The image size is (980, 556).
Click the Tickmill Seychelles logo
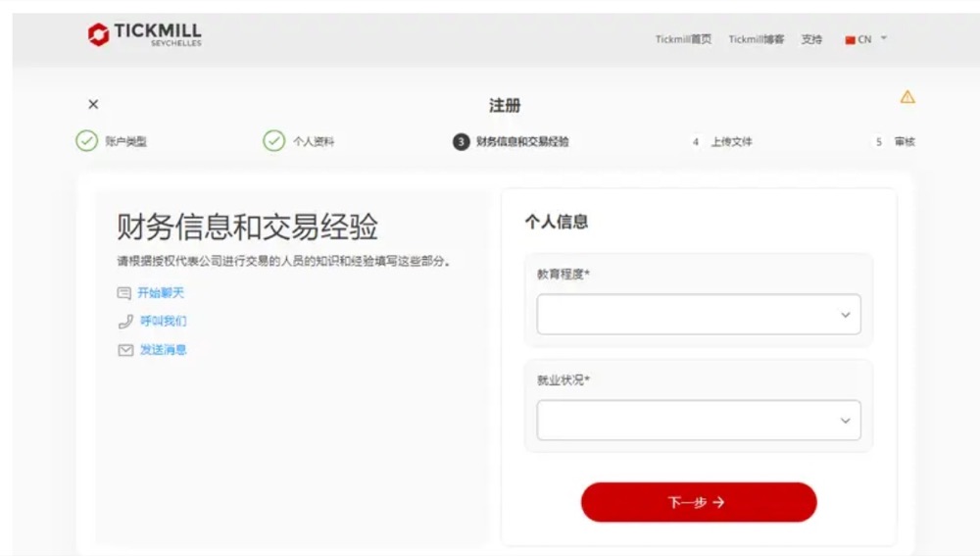coord(144,35)
